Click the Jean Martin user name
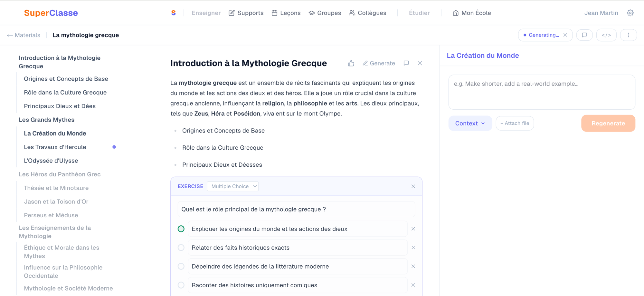The width and height of the screenshot is (644, 296). (x=601, y=13)
